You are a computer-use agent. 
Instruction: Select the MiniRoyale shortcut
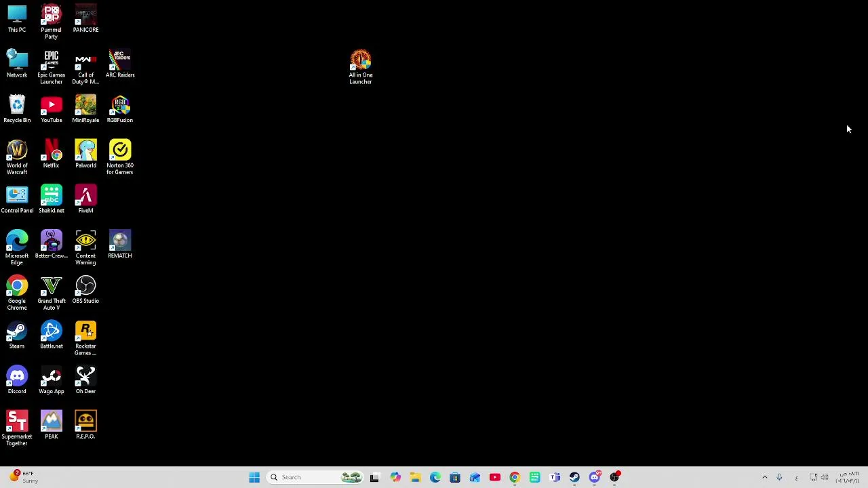(85, 110)
